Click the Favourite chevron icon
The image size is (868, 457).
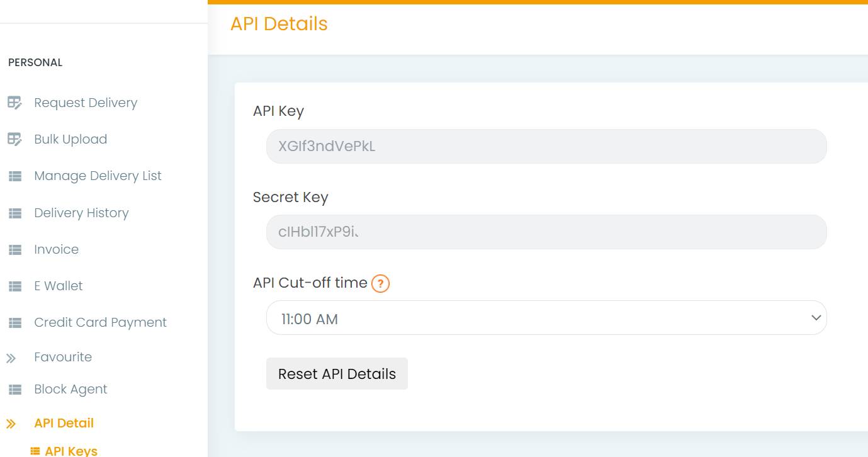(x=11, y=356)
